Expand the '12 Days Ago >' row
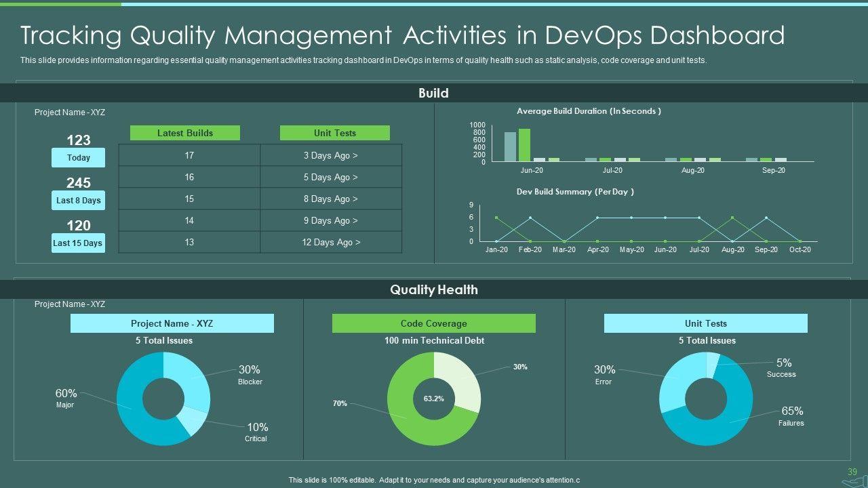The width and height of the screenshot is (868, 488). tap(331, 242)
